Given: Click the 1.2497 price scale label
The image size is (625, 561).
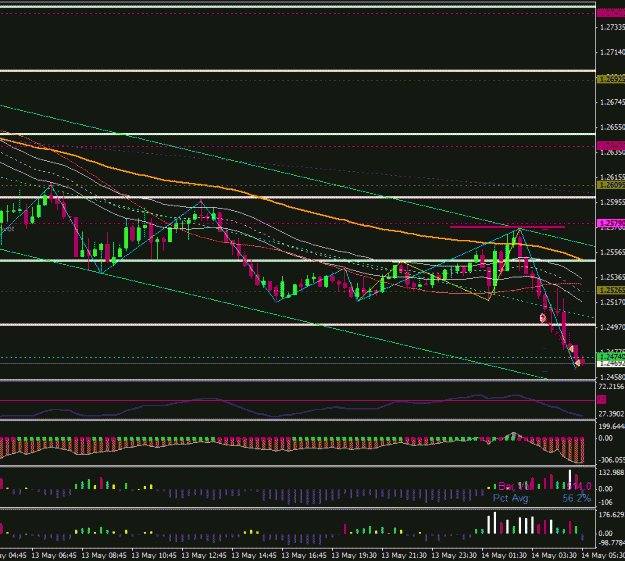Looking at the screenshot, I should (x=612, y=327).
